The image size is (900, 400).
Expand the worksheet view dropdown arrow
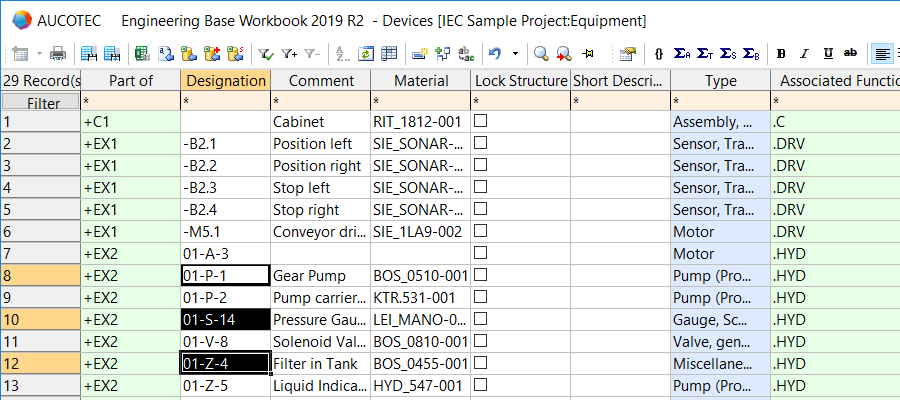pos(39,53)
